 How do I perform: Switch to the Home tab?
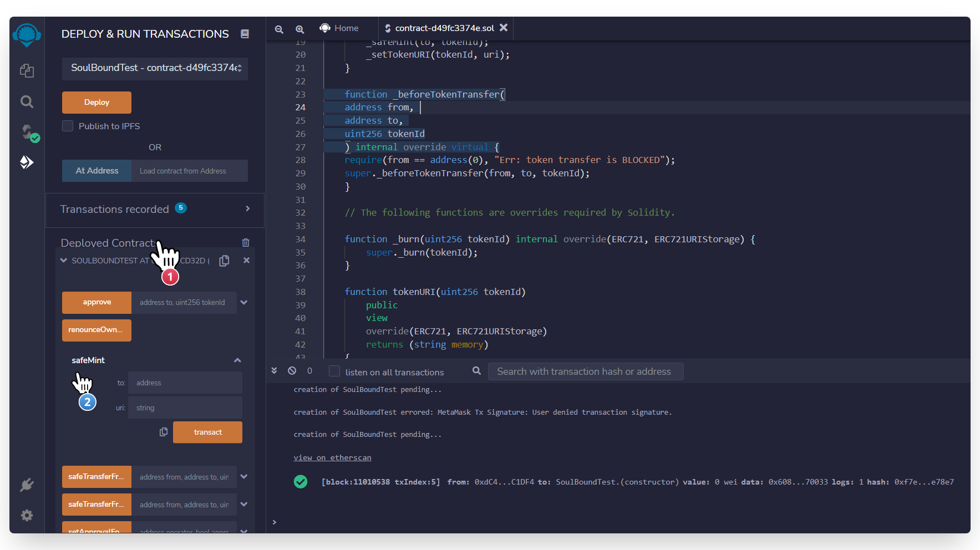(339, 28)
